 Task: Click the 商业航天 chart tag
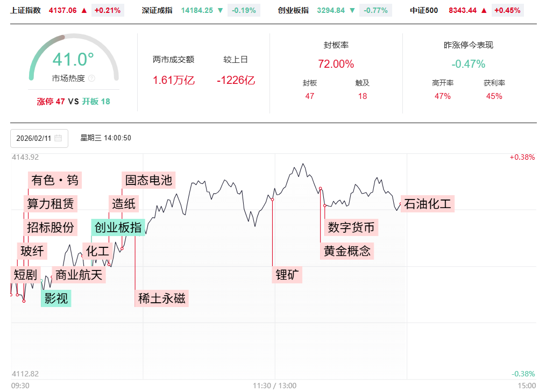click(79, 275)
